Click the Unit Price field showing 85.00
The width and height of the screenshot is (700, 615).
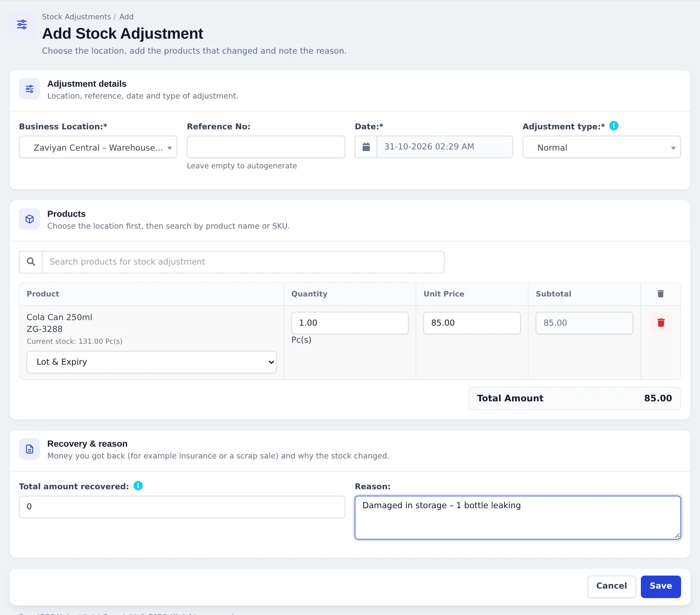(472, 323)
